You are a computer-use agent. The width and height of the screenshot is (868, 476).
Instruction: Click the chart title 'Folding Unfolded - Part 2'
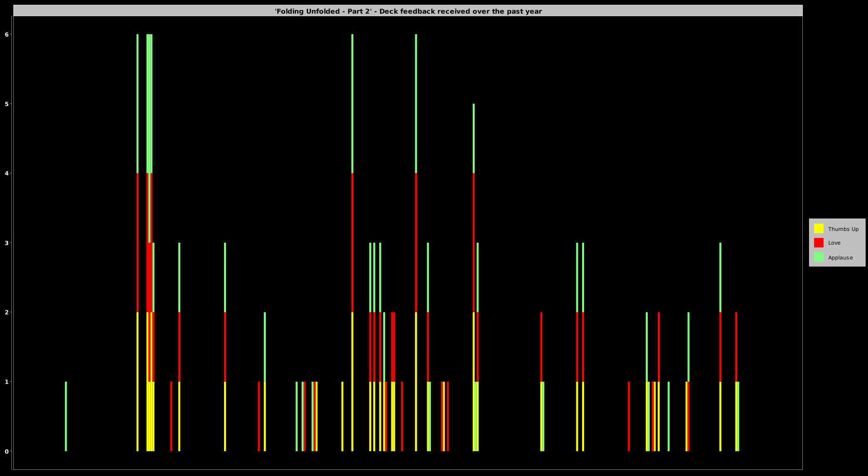(x=323, y=11)
